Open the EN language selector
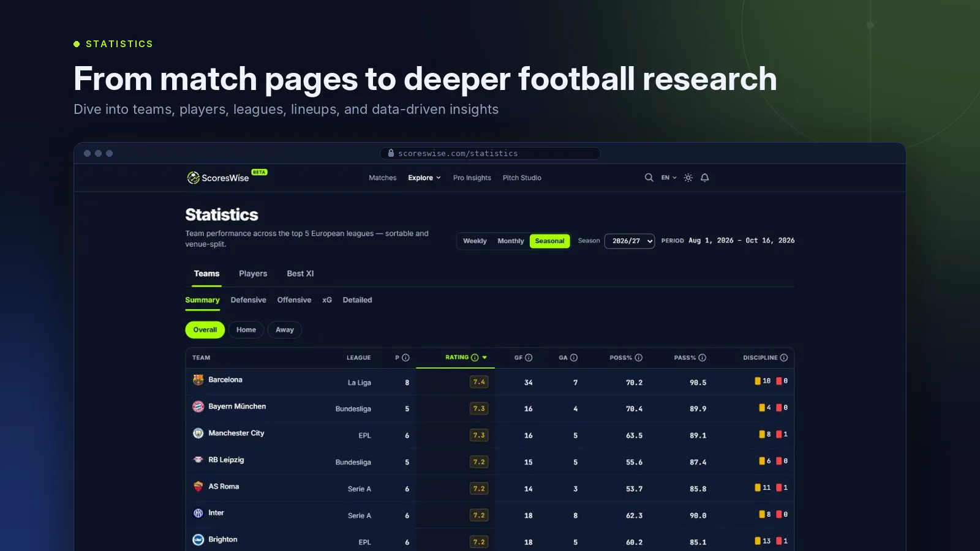980x551 pixels. (669, 178)
